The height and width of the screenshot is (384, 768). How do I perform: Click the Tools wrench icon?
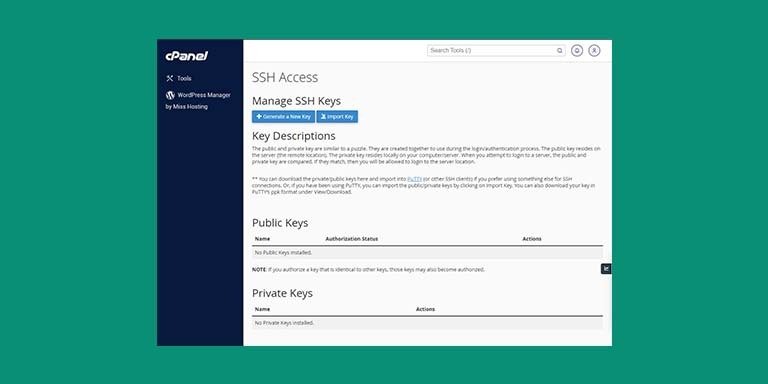(170, 78)
